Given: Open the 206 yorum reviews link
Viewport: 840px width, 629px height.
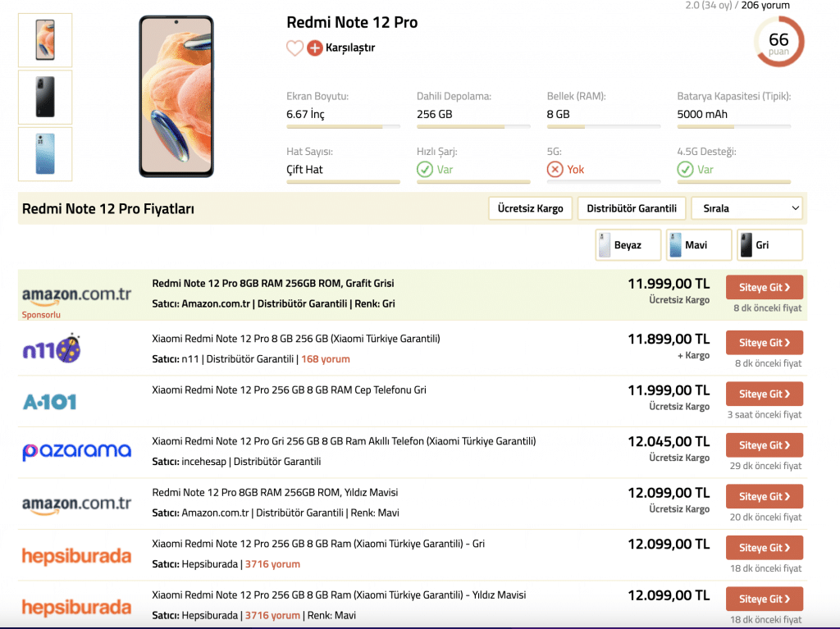Looking at the screenshot, I should tap(765, 6).
